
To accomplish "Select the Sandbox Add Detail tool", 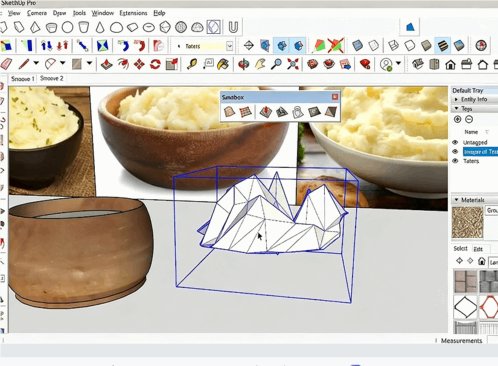I will coord(314,112).
